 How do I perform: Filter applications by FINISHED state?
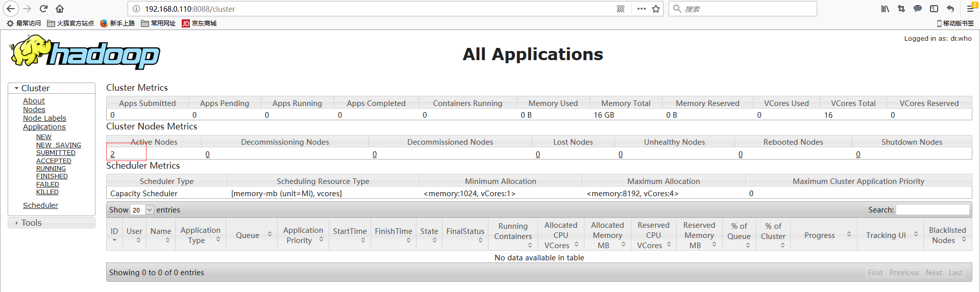tap(52, 176)
